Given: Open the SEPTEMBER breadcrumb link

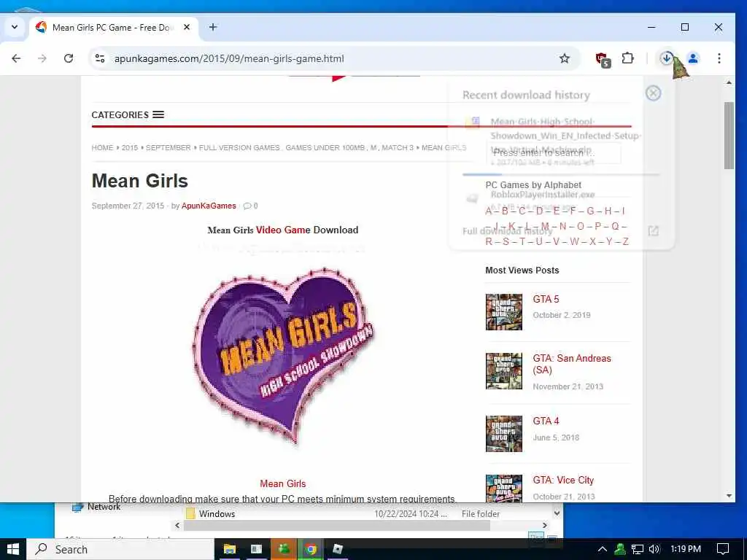Looking at the screenshot, I should tap(169, 147).
